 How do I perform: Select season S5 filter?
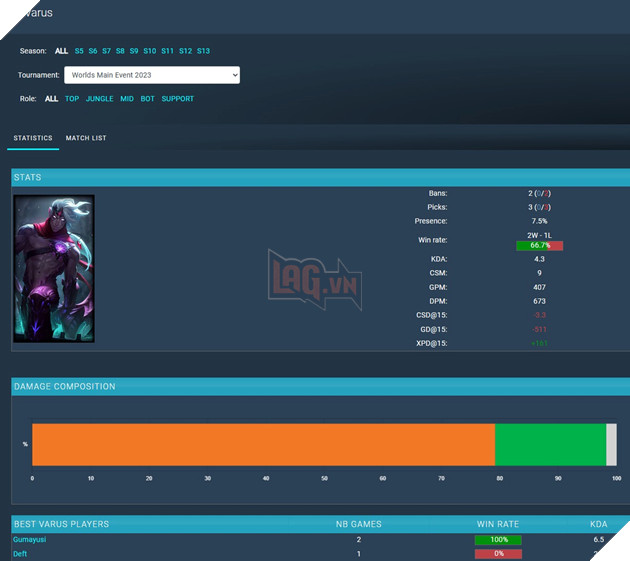pyautogui.click(x=79, y=51)
